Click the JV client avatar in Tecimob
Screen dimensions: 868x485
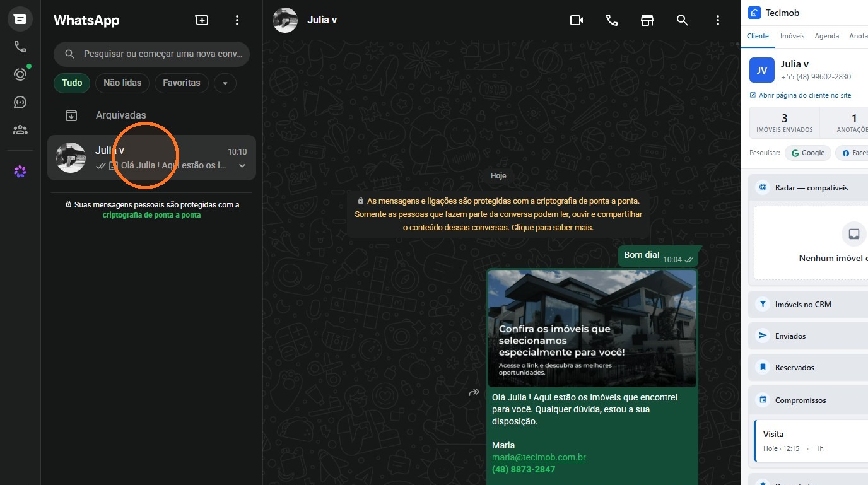click(762, 70)
